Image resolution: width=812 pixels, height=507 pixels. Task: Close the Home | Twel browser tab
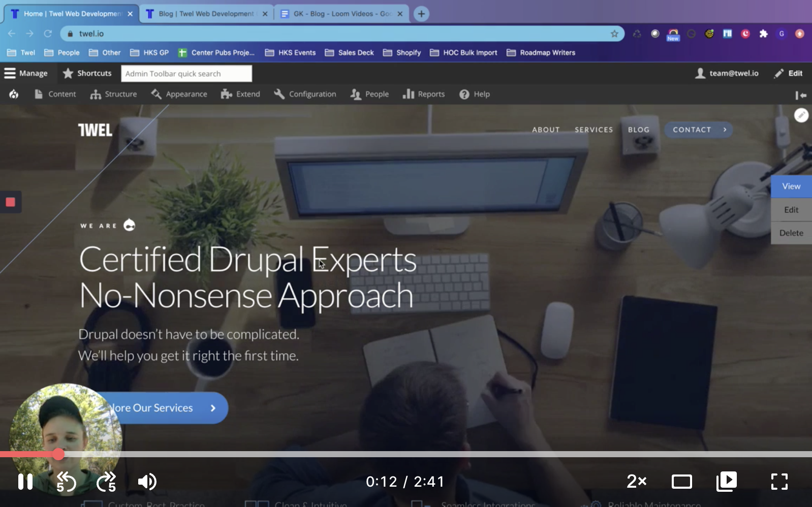click(x=130, y=14)
